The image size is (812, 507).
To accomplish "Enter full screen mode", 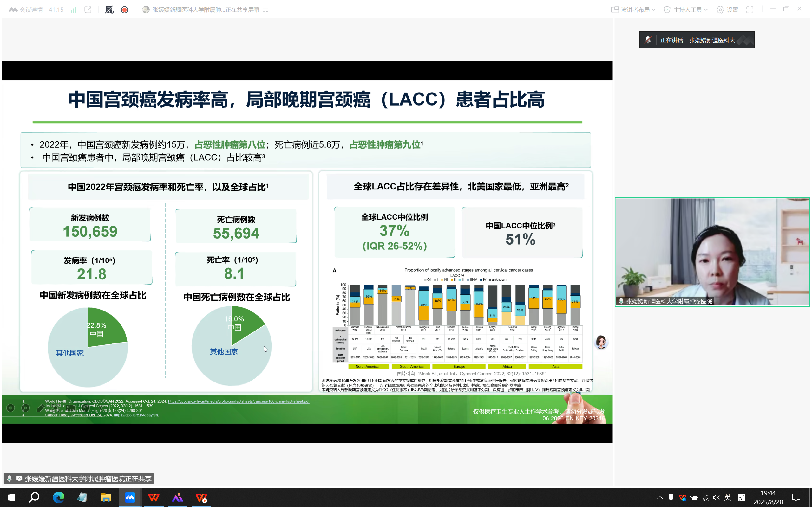I will click(x=750, y=10).
